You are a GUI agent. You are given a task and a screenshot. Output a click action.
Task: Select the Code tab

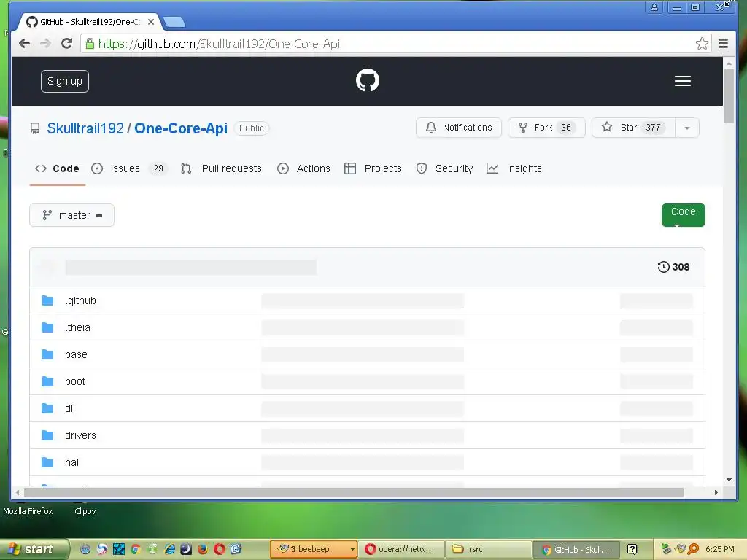coord(57,168)
